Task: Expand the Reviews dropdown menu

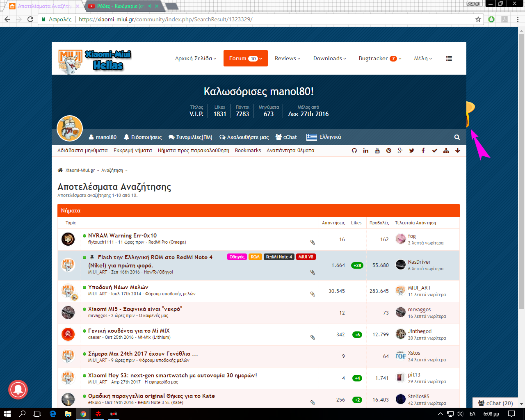Action: click(x=288, y=58)
